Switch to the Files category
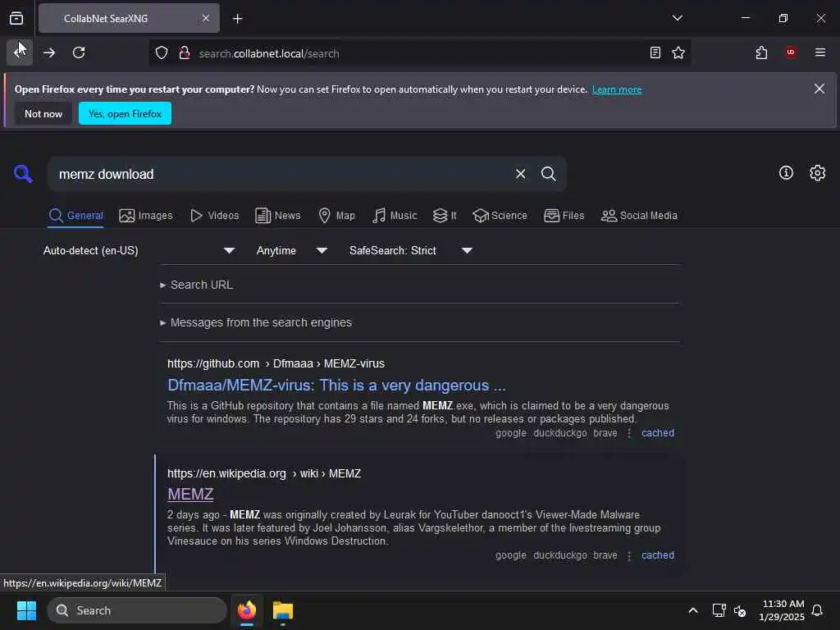 (564, 216)
